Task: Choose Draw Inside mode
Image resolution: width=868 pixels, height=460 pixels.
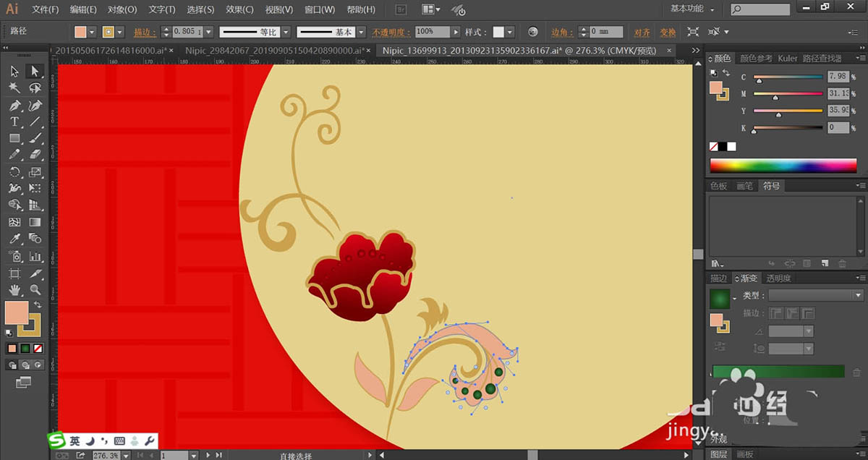Action: (x=37, y=365)
